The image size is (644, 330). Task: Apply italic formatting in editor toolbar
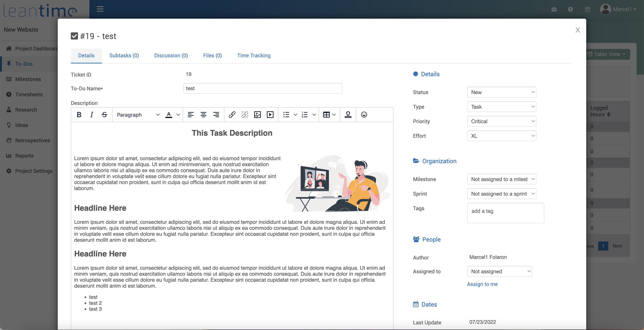(x=91, y=115)
